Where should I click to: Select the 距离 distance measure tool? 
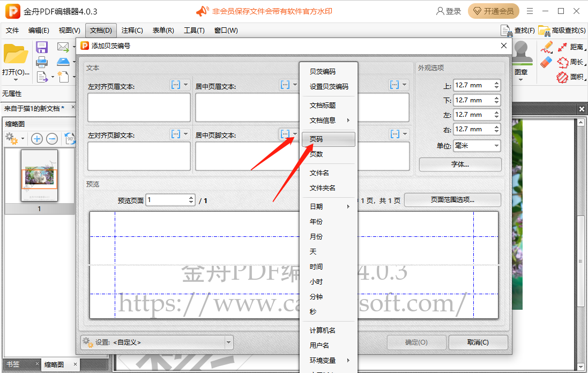click(570, 47)
